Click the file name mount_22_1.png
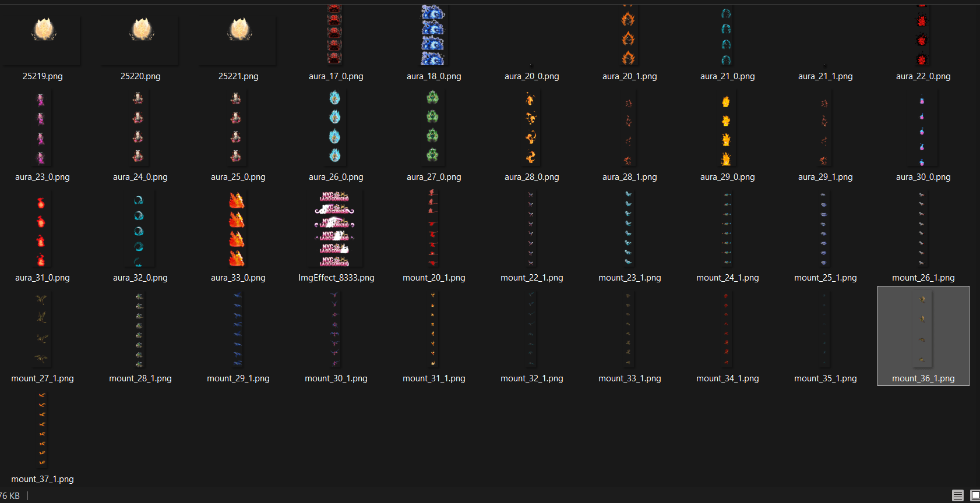 [x=532, y=278]
